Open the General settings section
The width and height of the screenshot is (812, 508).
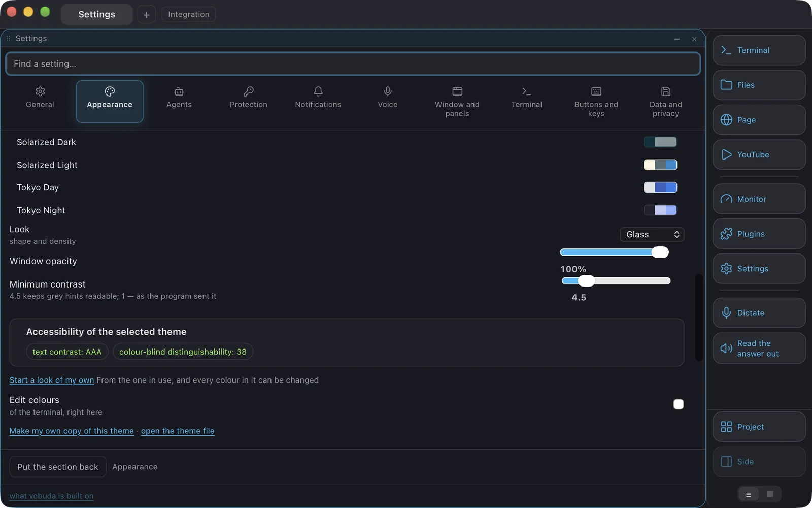pos(40,102)
